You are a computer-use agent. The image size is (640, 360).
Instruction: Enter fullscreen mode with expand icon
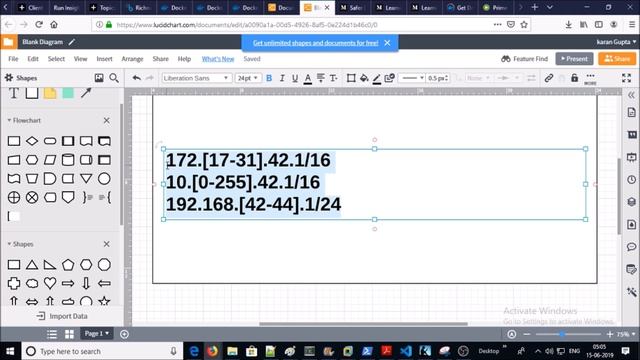[627, 78]
